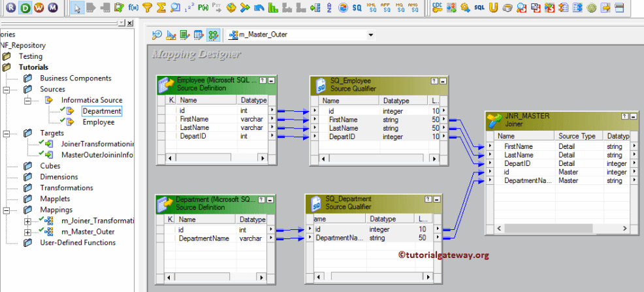This screenshot has height=292, width=644.
Task: Click JNR_MASTER horizontal scrollbar right arrow
Action: 624,229
